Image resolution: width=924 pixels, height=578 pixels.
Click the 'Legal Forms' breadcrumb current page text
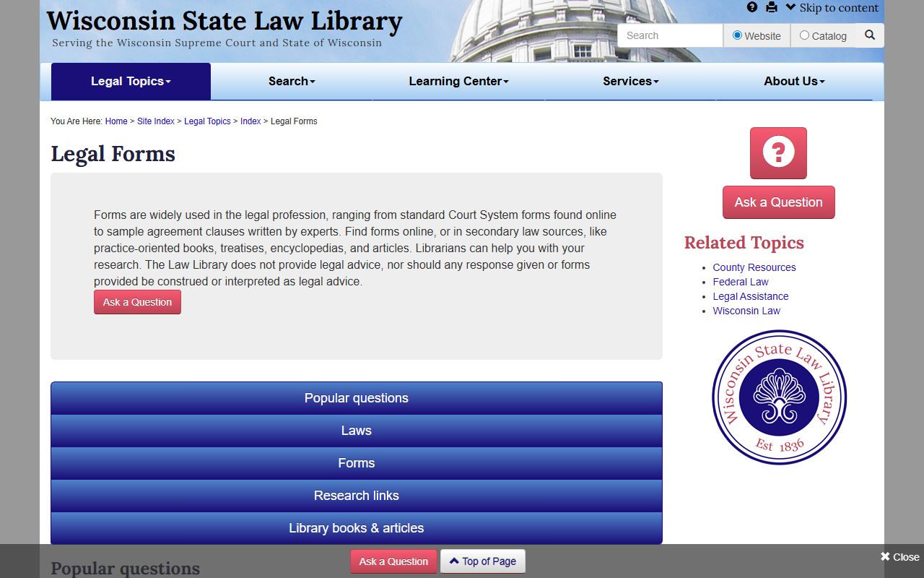tap(294, 121)
